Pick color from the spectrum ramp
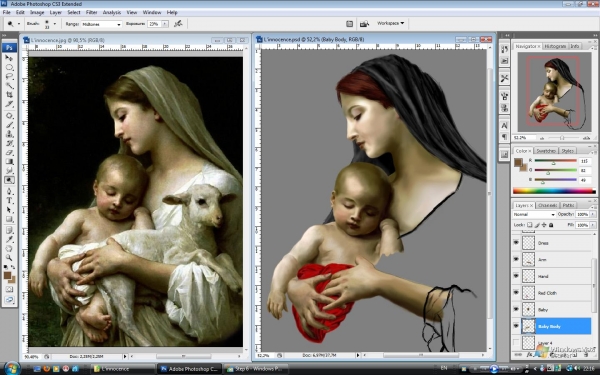600x375 pixels. 554,191
